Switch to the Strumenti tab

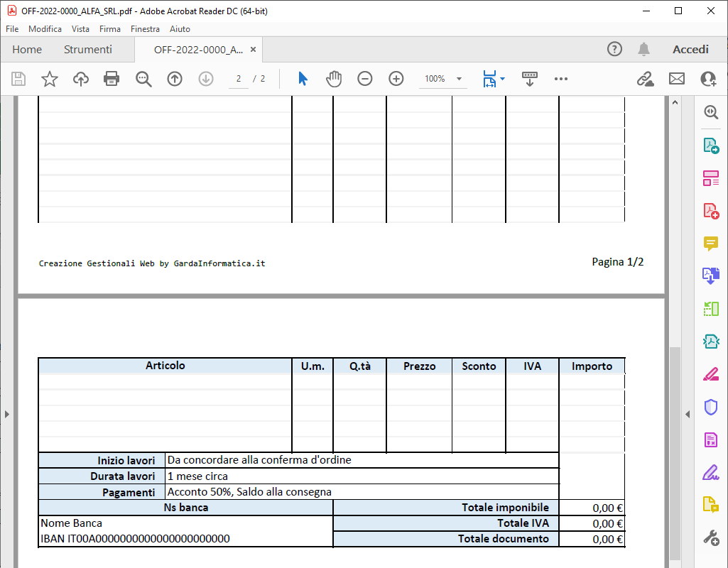(88, 50)
